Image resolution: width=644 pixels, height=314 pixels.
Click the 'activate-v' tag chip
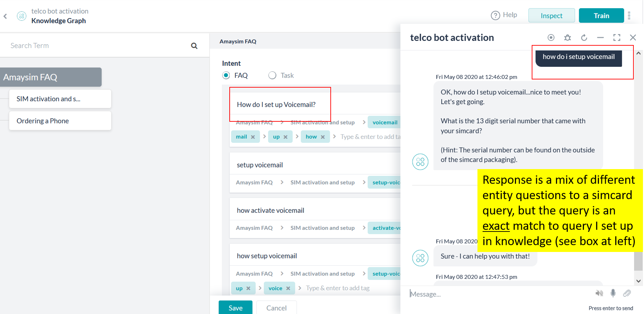[x=384, y=228]
